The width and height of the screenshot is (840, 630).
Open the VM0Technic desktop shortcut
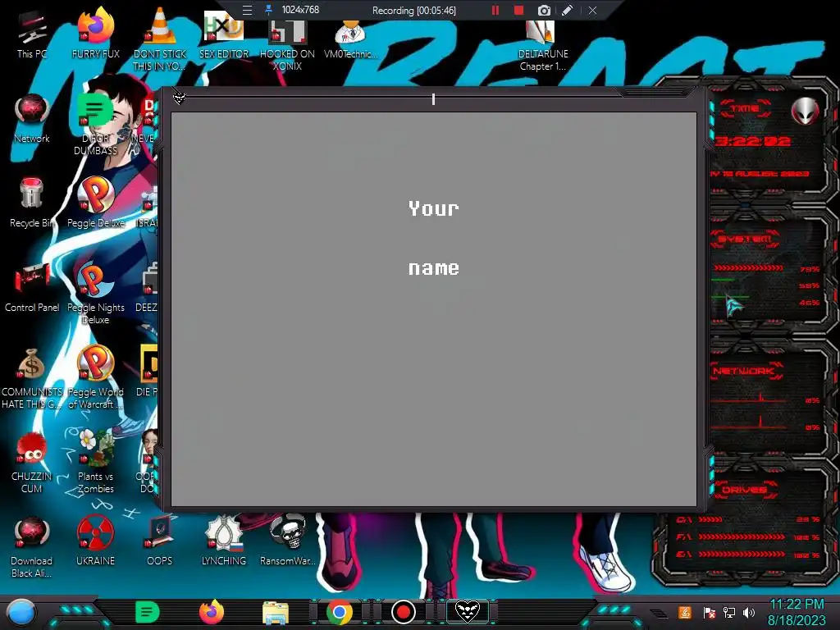tap(350, 39)
